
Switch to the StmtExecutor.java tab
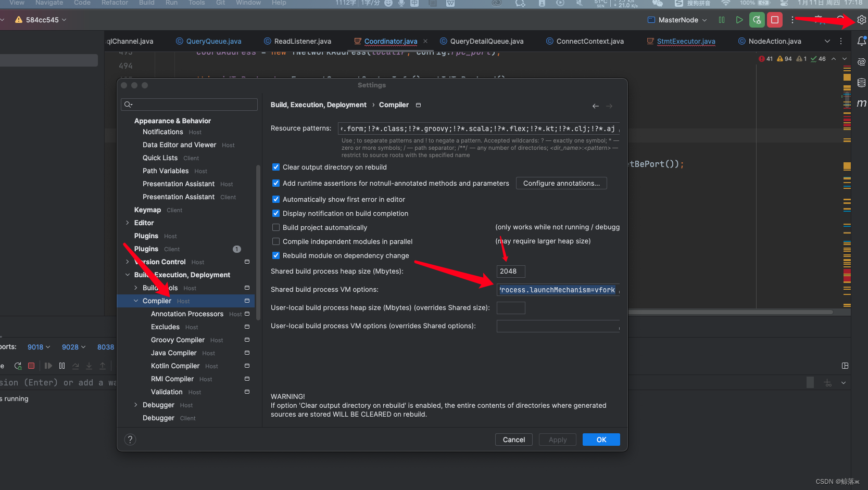pos(681,41)
